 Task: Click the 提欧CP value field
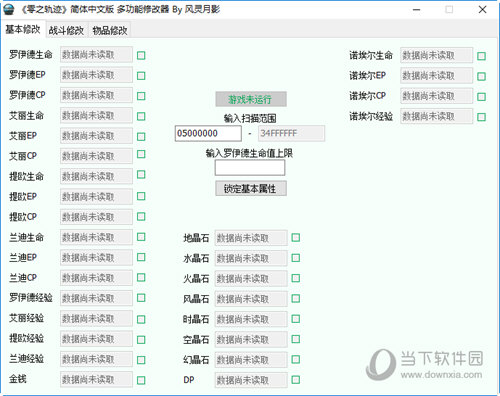pos(96,217)
